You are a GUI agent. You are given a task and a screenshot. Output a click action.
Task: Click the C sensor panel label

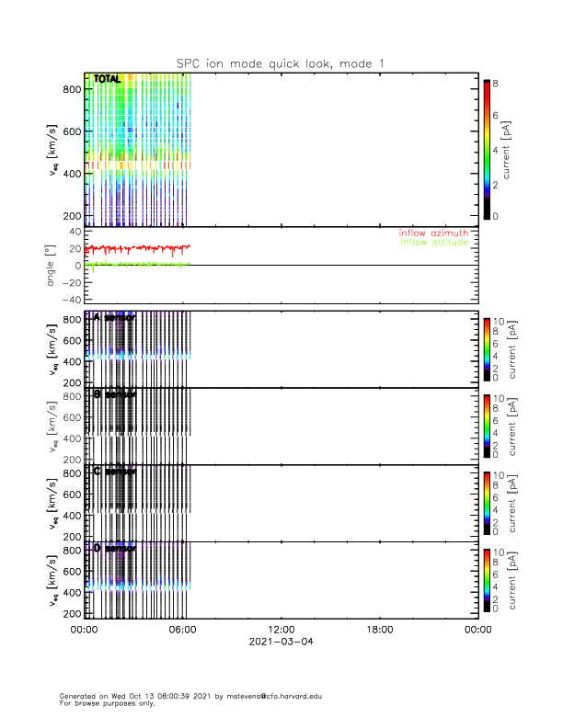115,472
